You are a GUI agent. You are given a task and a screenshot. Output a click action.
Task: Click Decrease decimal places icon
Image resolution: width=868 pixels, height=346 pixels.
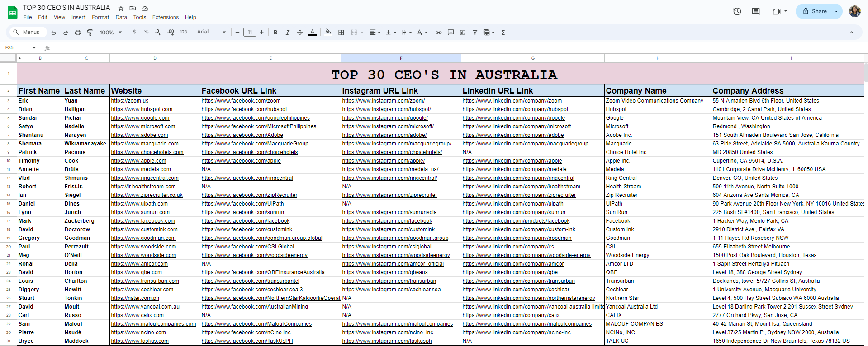point(158,32)
